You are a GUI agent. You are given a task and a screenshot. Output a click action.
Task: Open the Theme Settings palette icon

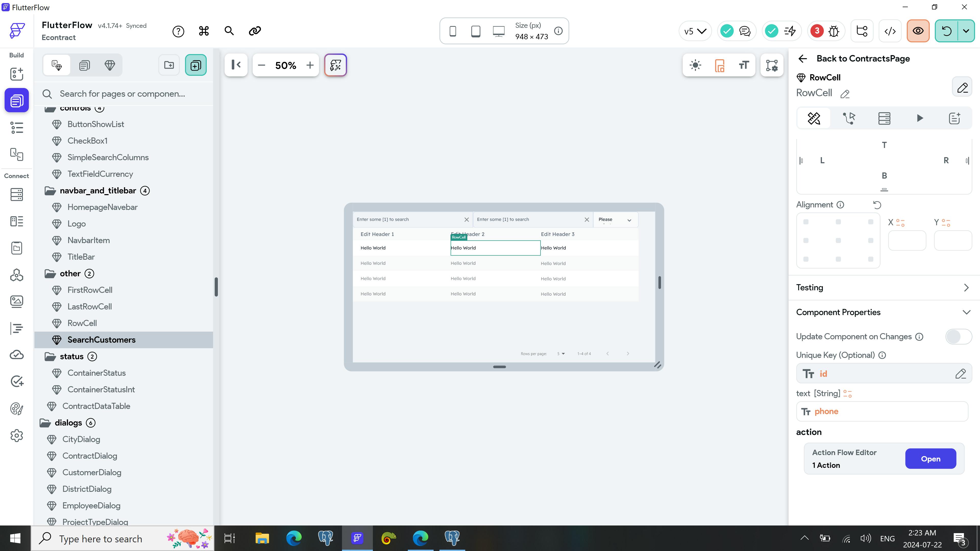point(16,409)
